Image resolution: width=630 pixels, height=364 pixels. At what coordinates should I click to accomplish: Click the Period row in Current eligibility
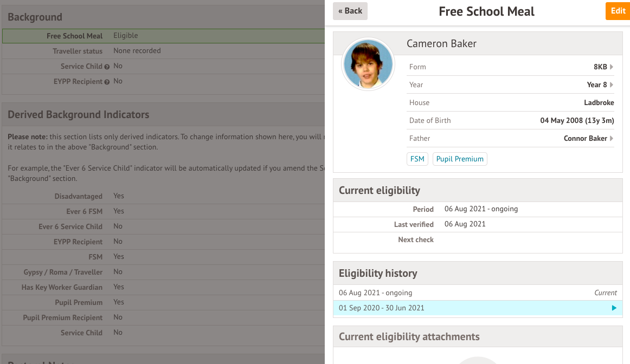click(x=477, y=209)
